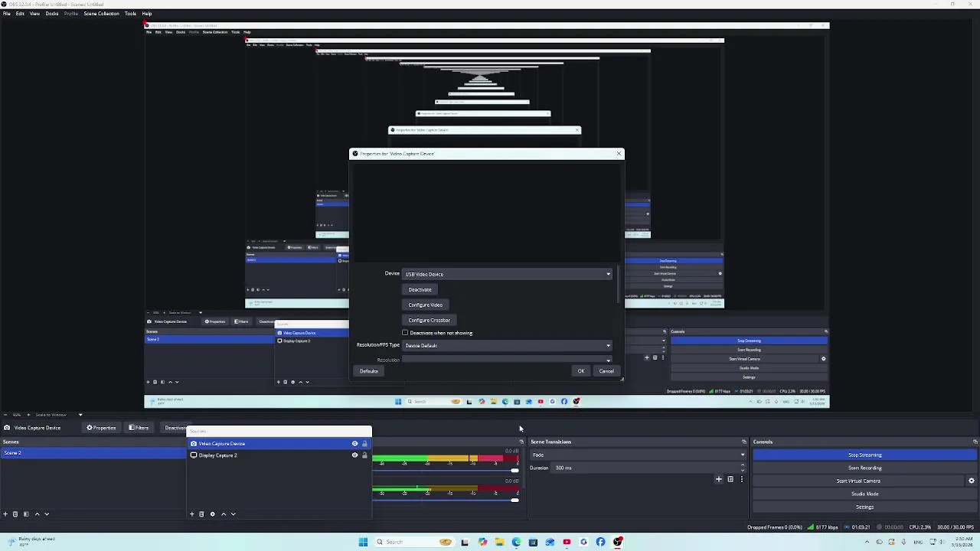The image size is (980, 551).
Task: Increase transition duration stepper
Action: (743, 465)
